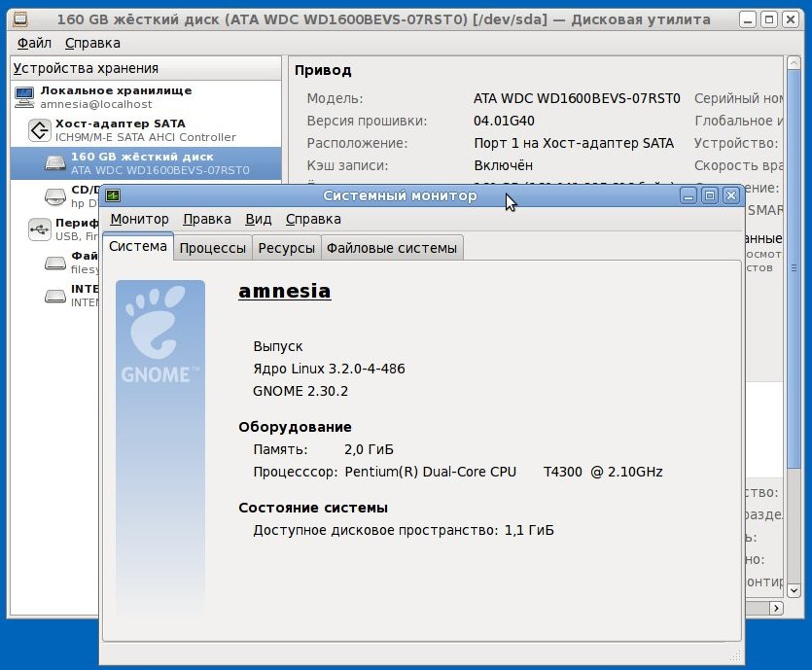Open the Правка menu in System Monitor
The image size is (812, 670).
click(x=207, y=219)
